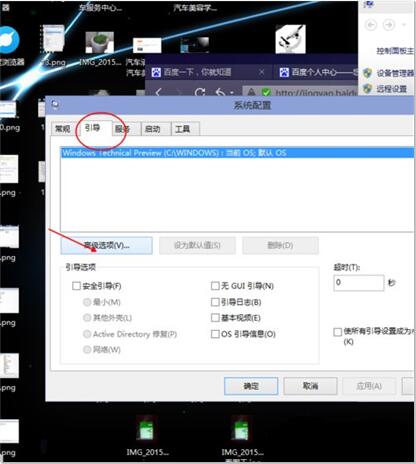
Task: Switch to the 引导 tab
Action: 92,128
